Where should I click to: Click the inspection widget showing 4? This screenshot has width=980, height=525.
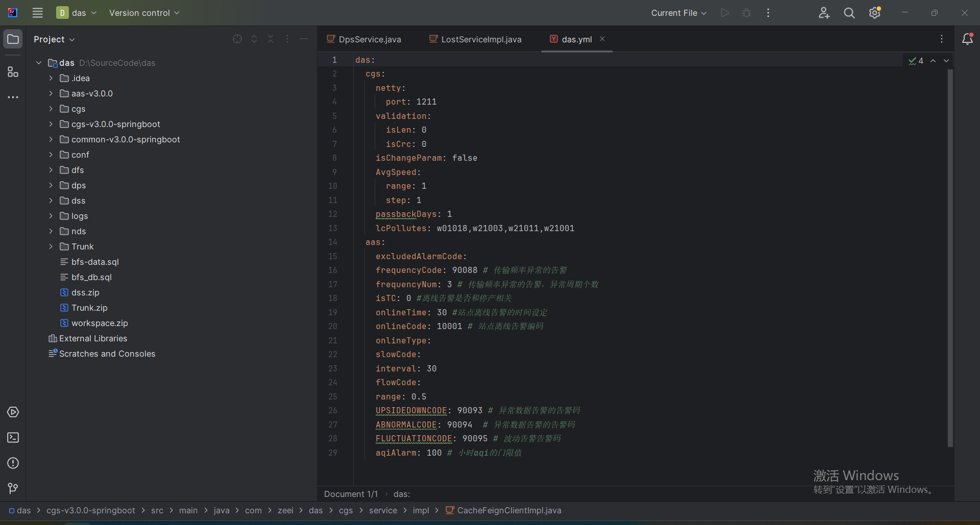click(x=916, y=61)
